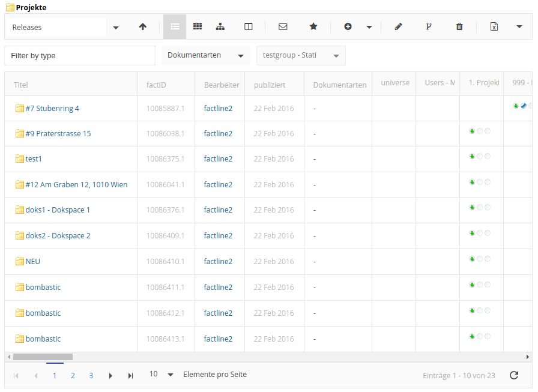Click the envelope mail icon
538x392 pixels.
coord(283,27)
